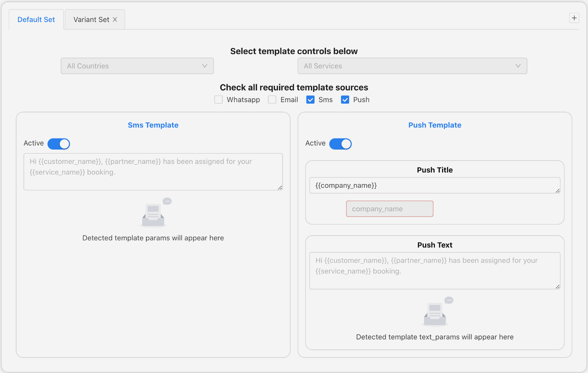Toggle the Sms Template Active switch
This screenshot has width=588, height=373.
pyautogui.click(x=59, y=144)
